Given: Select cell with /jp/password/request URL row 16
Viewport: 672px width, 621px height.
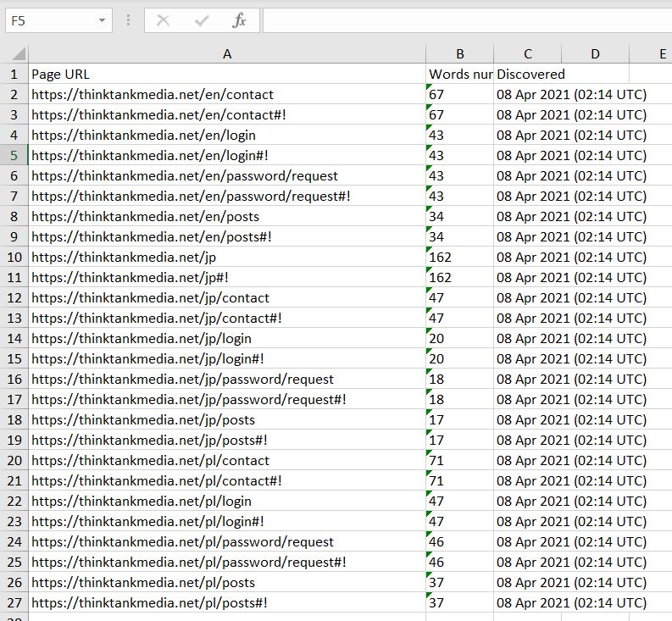Looking at the screenshot, I should tap(227, 379).
